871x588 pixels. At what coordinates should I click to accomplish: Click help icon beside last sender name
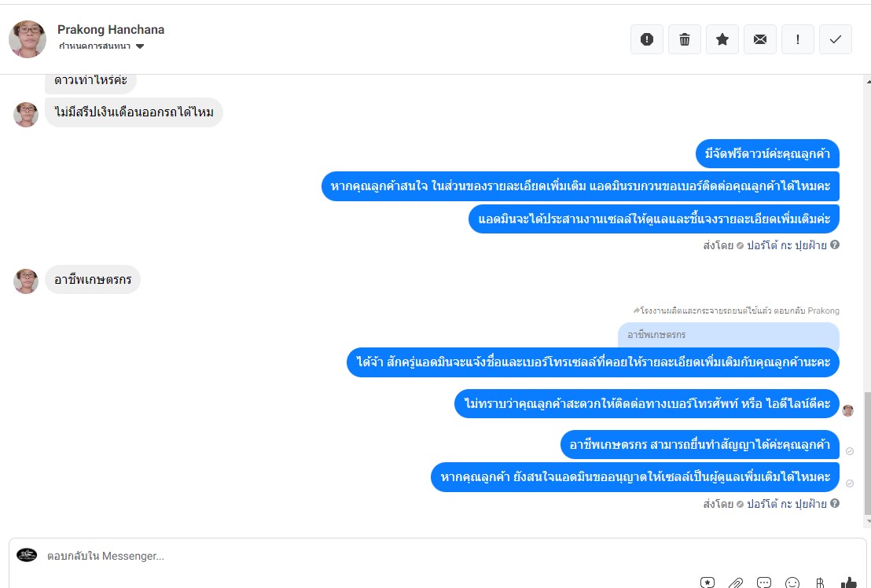pyautogui.click(x=835, y=503)
